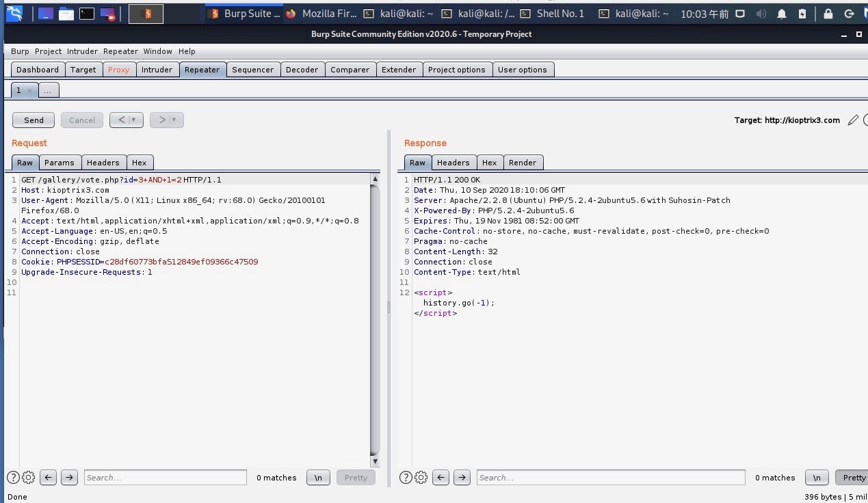The width and height of the screenshot is (868, 503).
Task: Switch to the Sequencer tab
Action: pyautogui.click(x=252, y=70)
